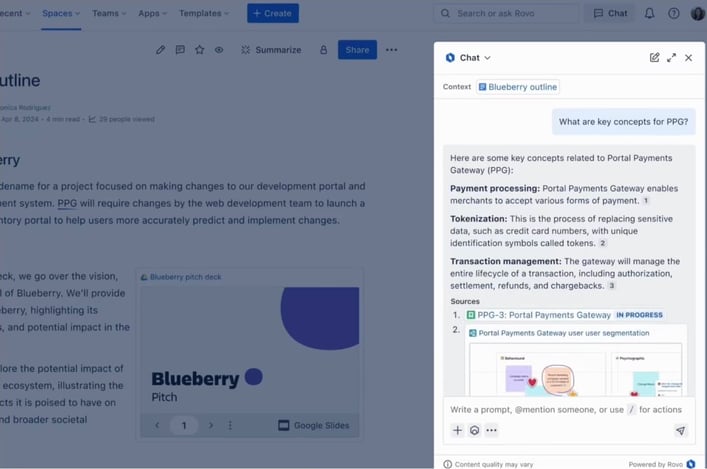This screenshot has height=469, width=707.
Task: Click the What are key concepts message bubble
Action: click(624, 122)
